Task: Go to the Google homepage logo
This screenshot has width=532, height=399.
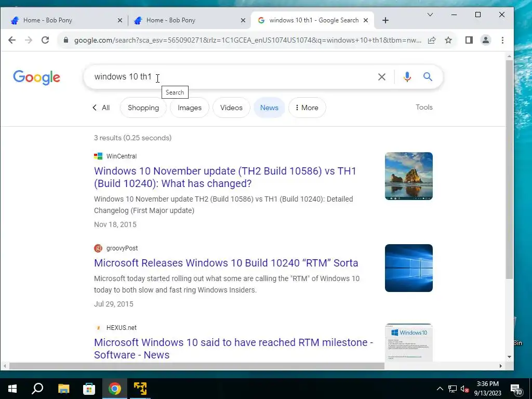Action: tap(37, 77)
